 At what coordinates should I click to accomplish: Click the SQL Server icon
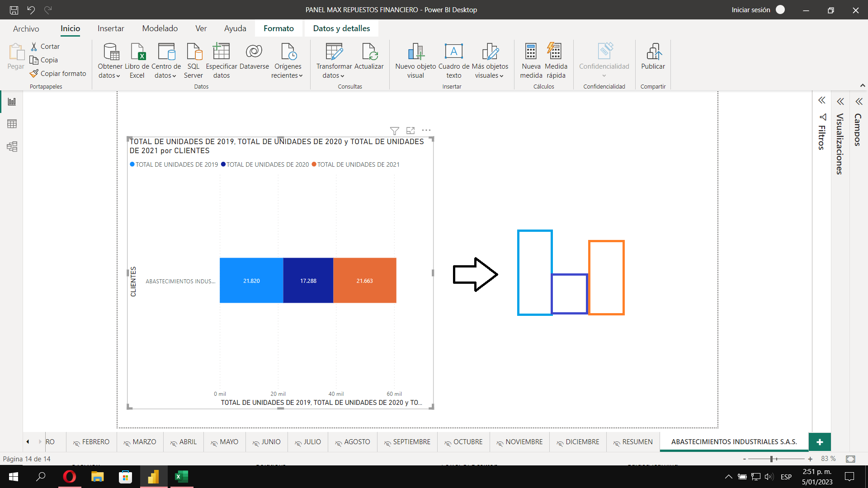click(193, 61)
